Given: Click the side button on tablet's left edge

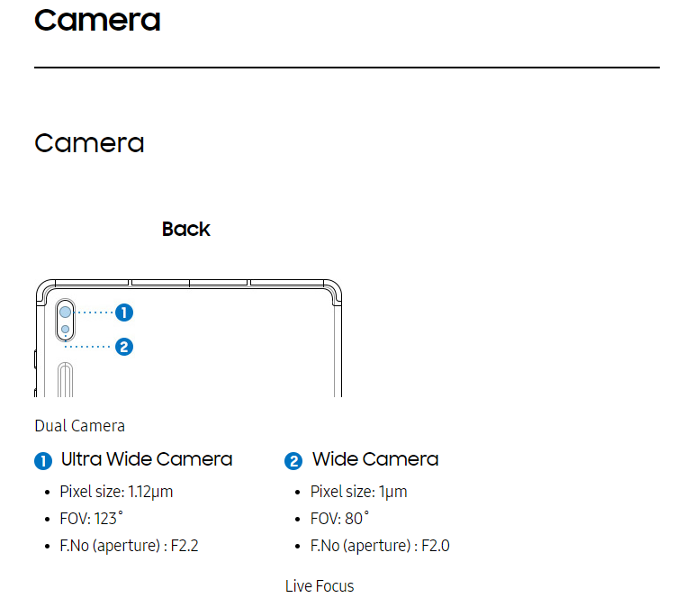Looking at the screenshot, I should click(x=35, y=358).
